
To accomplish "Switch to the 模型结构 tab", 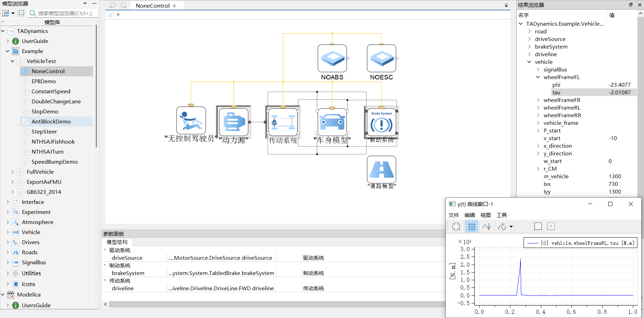I will [x=117, y=242].
